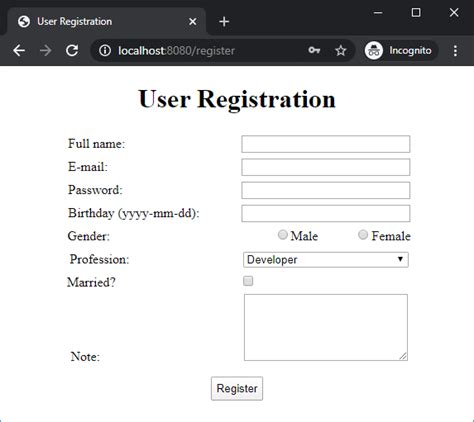The width and height of the screenshot is (474, 422).
Task: Tick the Married checkbox
Action: (248, 281)
